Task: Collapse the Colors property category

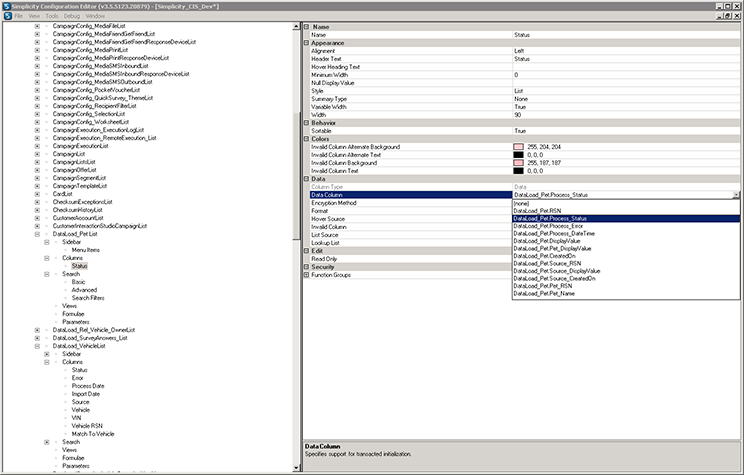Action: click(307, 139)
